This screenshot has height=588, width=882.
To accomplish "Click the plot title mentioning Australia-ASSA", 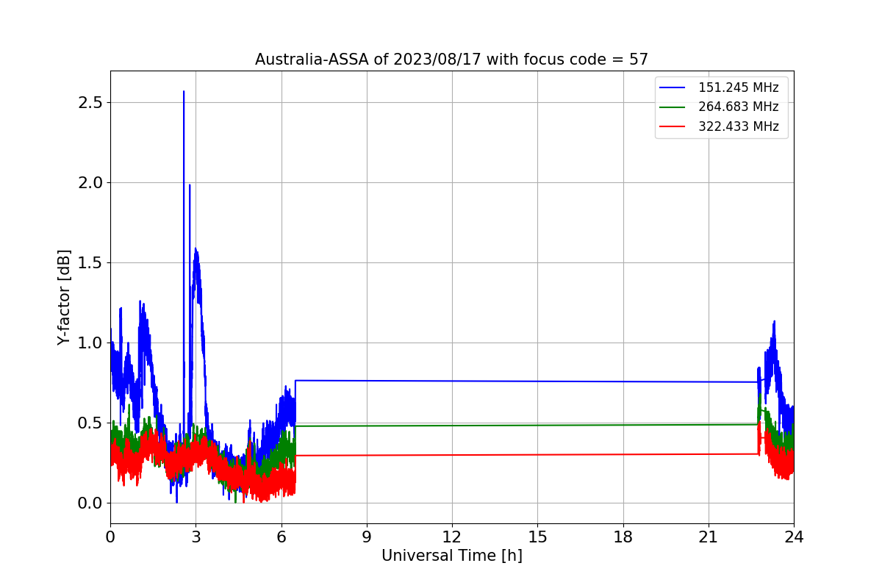I will click(451, 60).
